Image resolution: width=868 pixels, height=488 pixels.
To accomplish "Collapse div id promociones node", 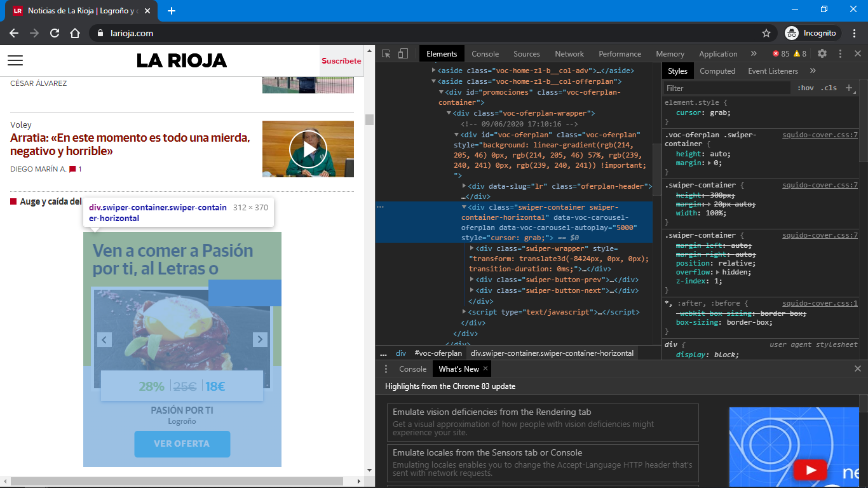I will coord(442,92).
